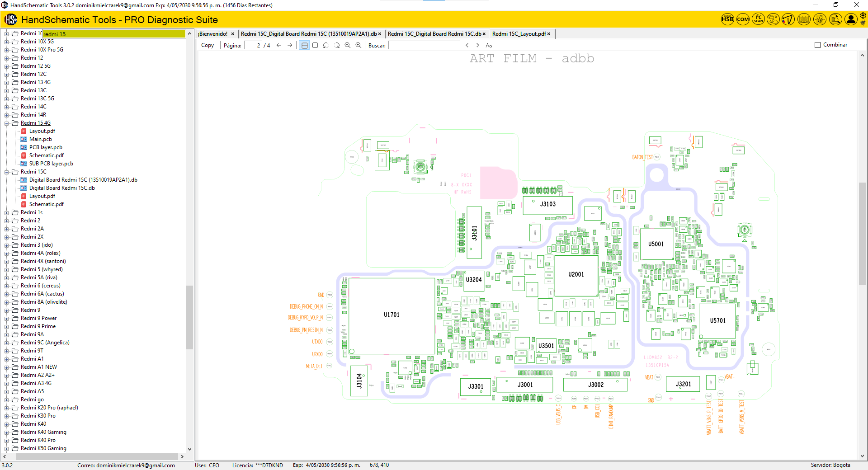Open SUB PCB layer.pcb file
The width and height of the screenshot is (868, 470).
pyautogui.click(x=51, y=164)
